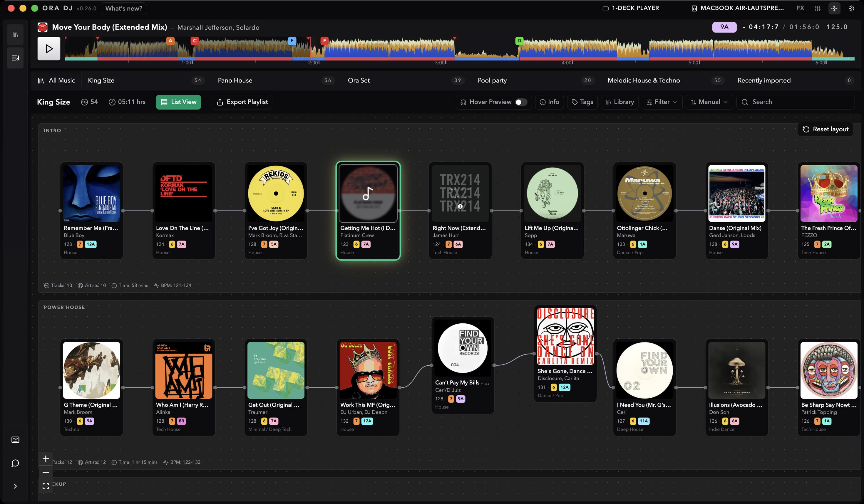This screenshot has width=864, height=504.
Task: Toggle the Tags display
Action: coord(582,102)
